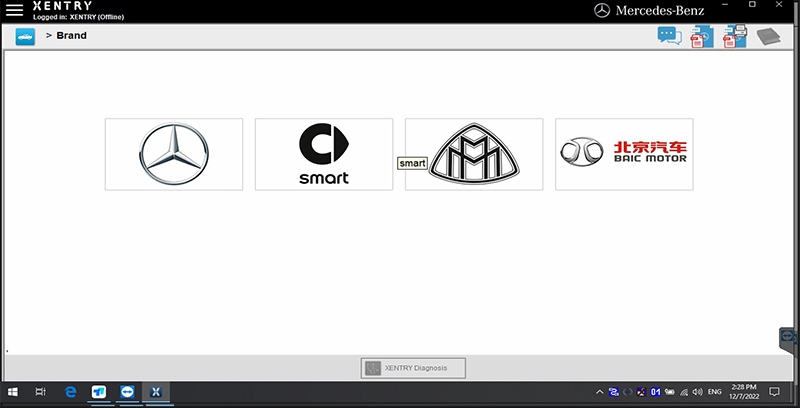Screen dimensions: 800x408
Task: Open TeamViewer from the taskbar
Action: [x=128, y=392]
